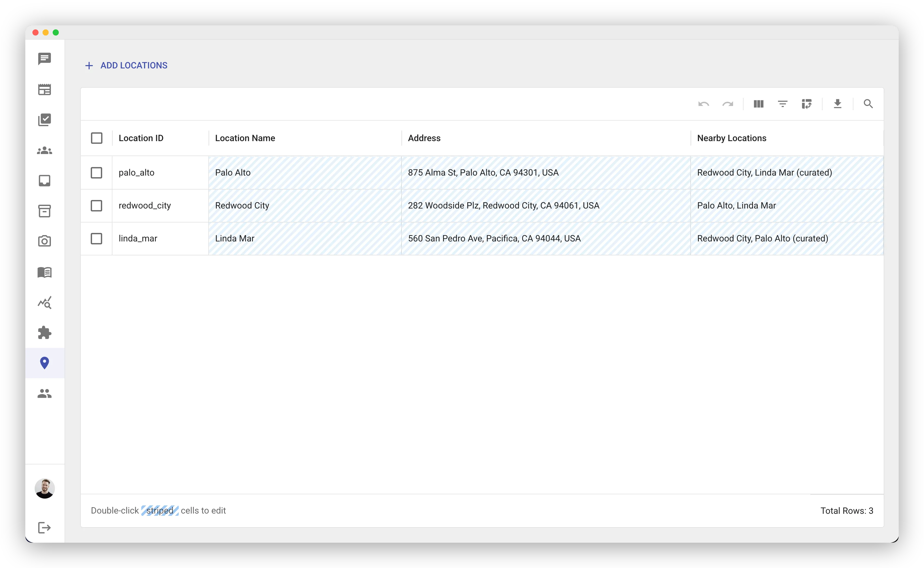This screenshot has width=924, height=568.
Task: Open the camera sidebar icon
Action: (44, 241)
